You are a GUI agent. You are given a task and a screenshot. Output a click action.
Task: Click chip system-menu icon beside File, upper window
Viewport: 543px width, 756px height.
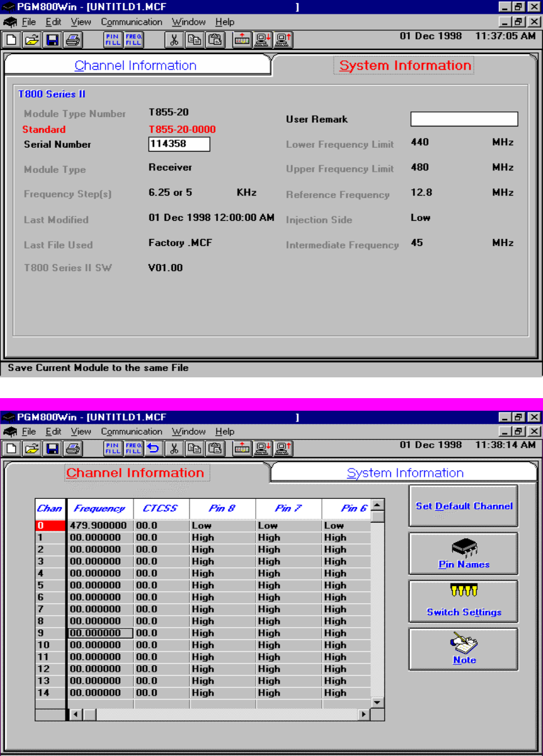[x=9, y=22]
